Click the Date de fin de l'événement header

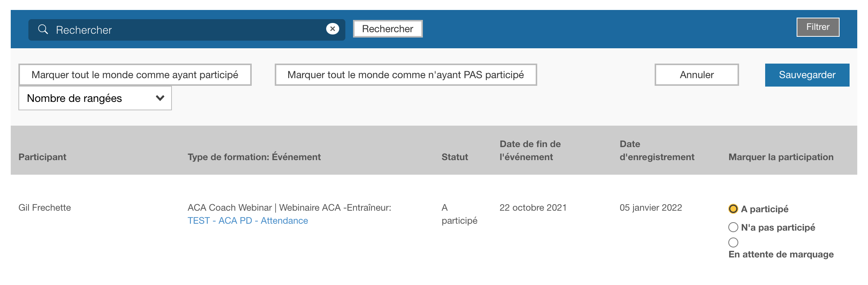click(530, 151)
